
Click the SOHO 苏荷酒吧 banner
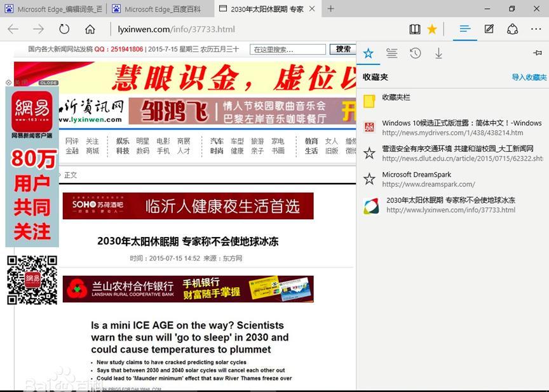tap(188, 206)
